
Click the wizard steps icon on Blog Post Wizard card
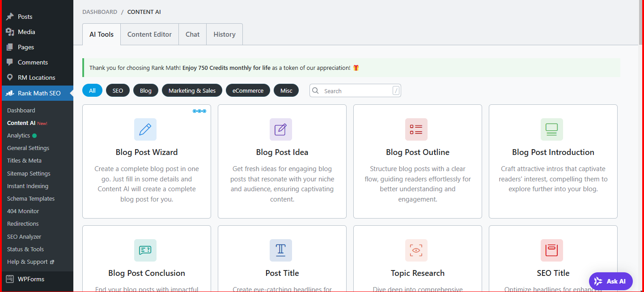[199, 111]
